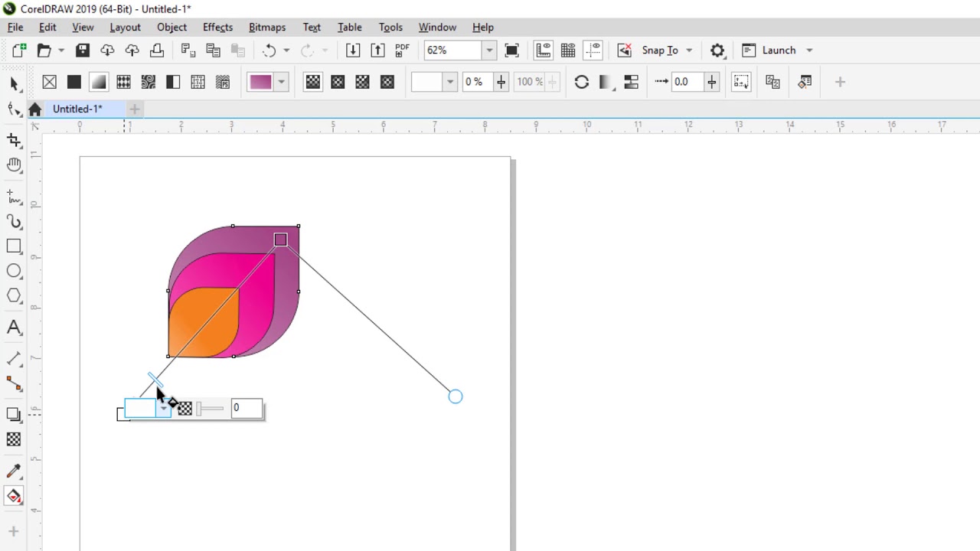Go to Welcome screen home tab
980x551 pixels.
point(34,109)
